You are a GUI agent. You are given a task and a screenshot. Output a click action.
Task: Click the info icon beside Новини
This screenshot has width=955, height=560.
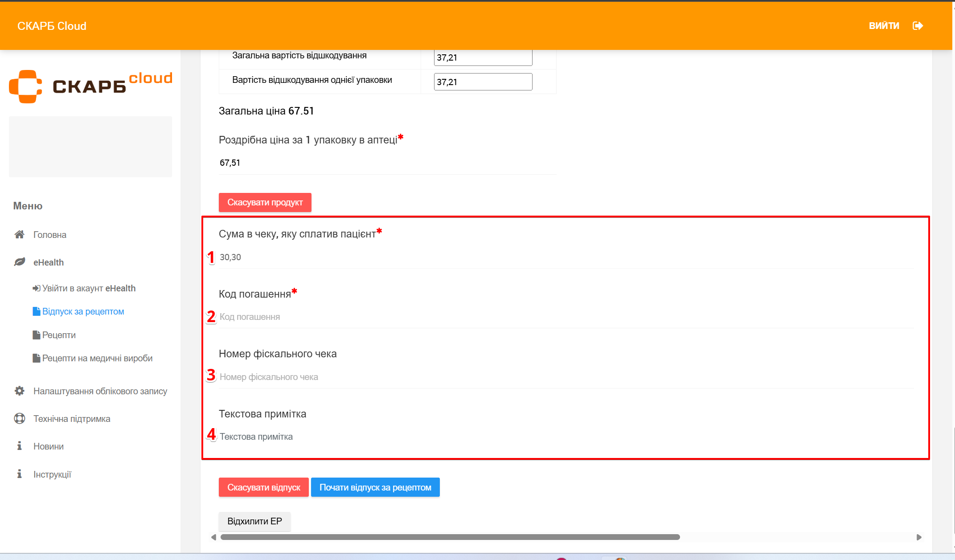coord(19,446)
